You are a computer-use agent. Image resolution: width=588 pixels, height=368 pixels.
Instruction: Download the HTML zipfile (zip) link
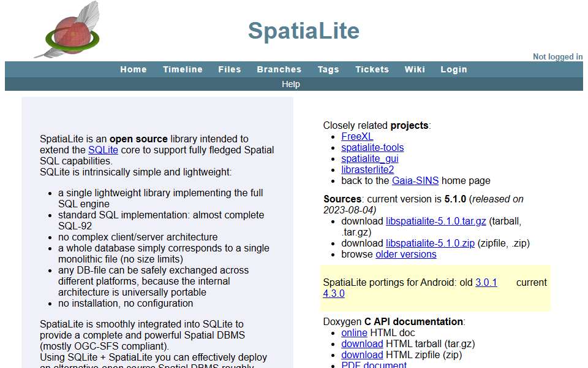point(362,355)
